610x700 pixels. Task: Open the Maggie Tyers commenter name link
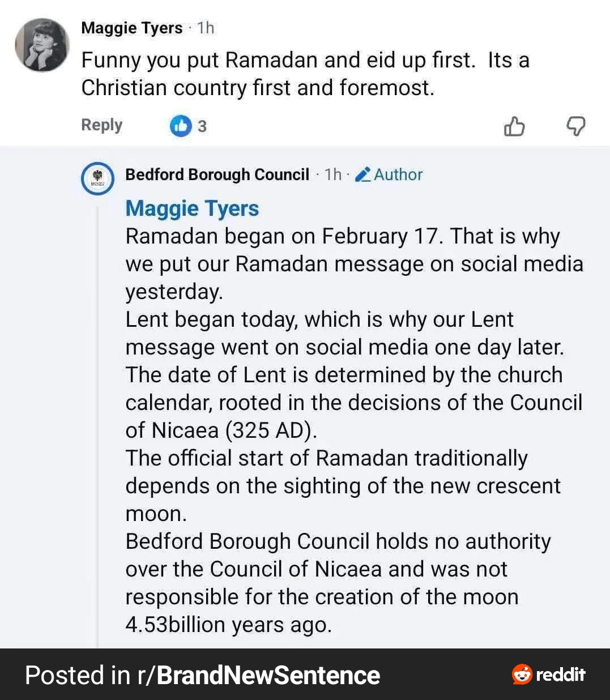(131, 28)
